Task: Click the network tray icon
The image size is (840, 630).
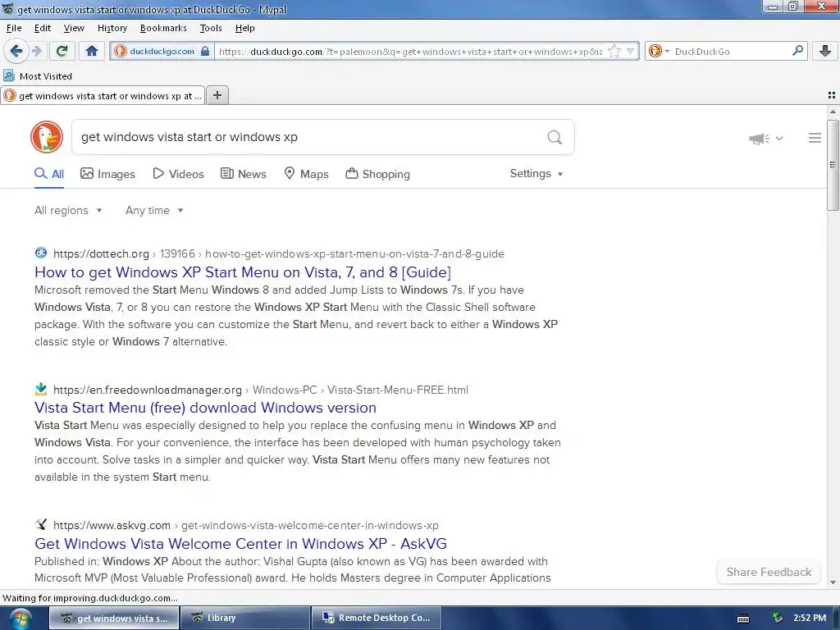Action: pyautogui.click(x=778, y=618)
